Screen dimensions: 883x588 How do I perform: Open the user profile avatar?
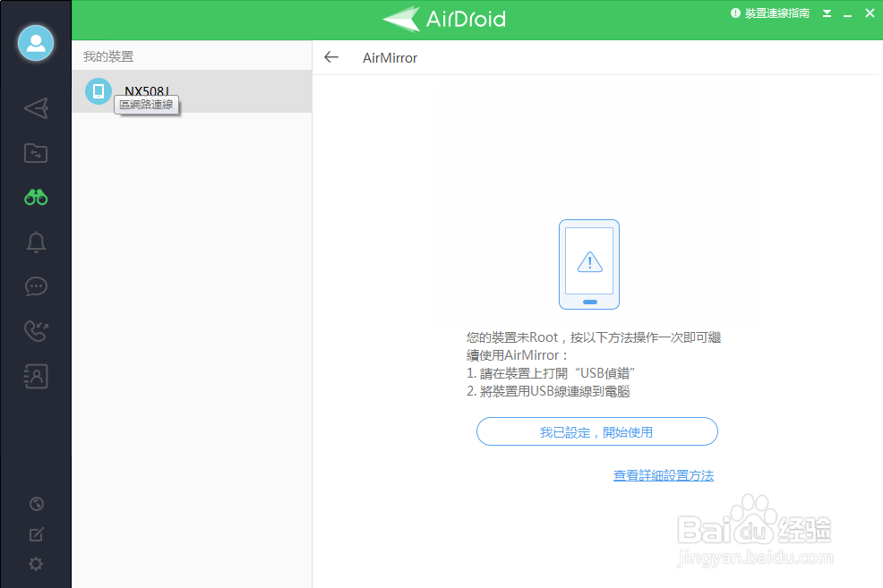point(36,42)
